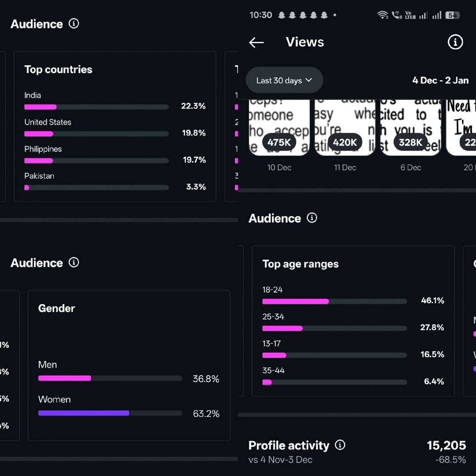Tap the Top age ranges card title
Screen dimensions: 476x476
click(300, 264)
